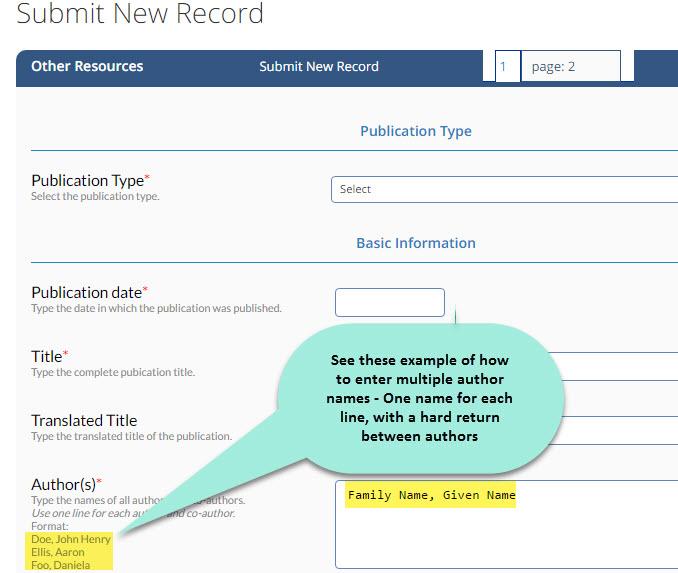Click the Basic Information section heading
Image resolution: width=678 pixels, height=573 pixels.
[x=415, y=243]
